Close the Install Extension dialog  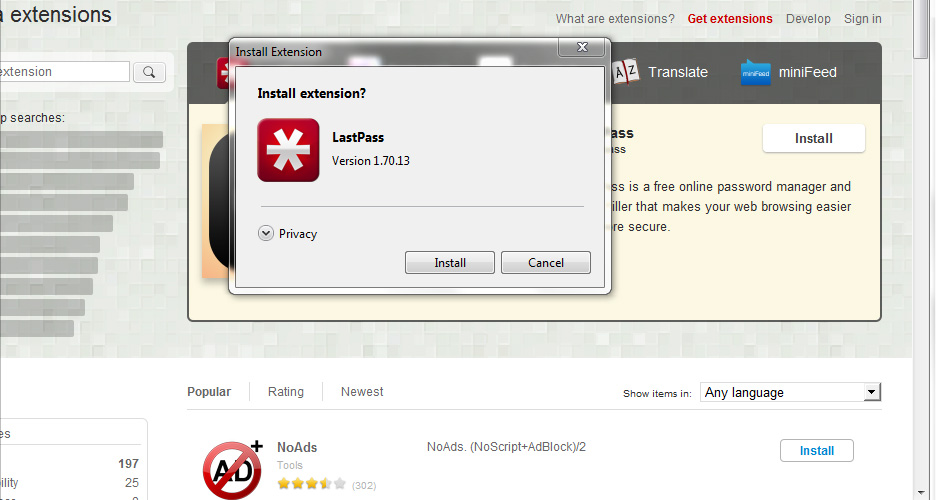pyautogui.click(x=582, y=47)
